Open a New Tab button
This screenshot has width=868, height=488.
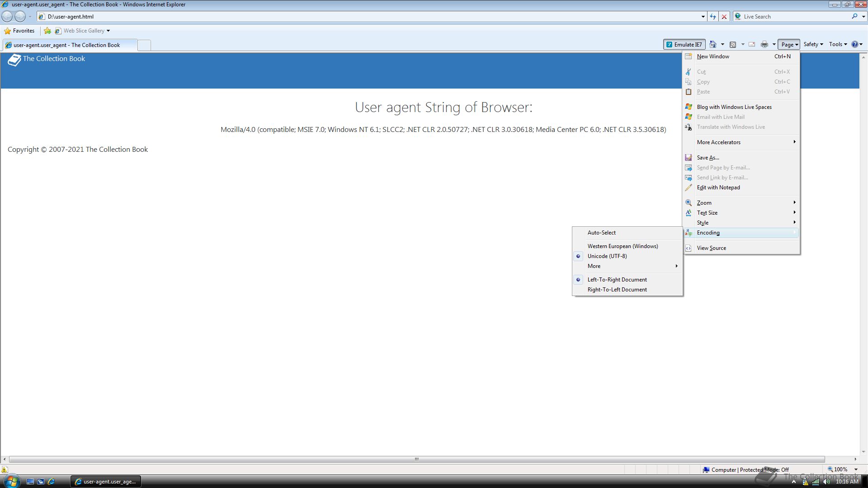144,45
